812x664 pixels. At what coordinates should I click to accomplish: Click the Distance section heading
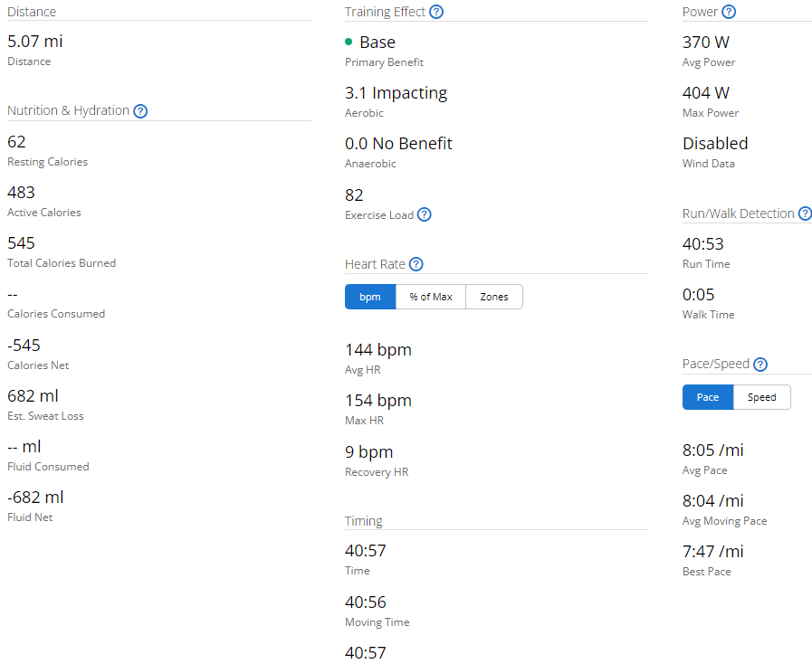32,12
